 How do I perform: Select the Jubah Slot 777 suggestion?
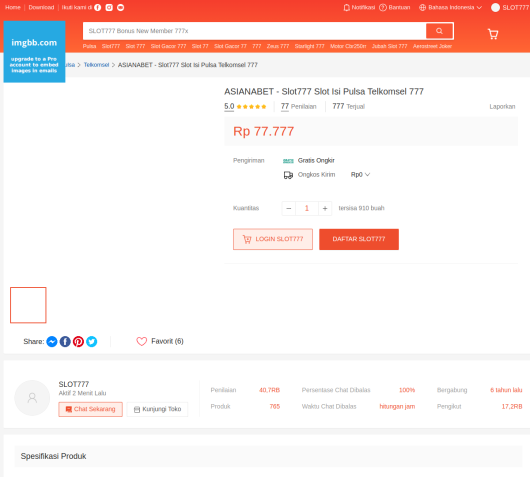pos(389,46)
